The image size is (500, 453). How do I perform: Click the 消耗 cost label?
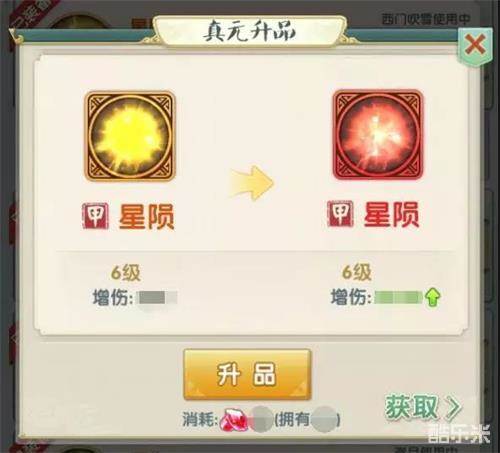click(x=200, y=419)
